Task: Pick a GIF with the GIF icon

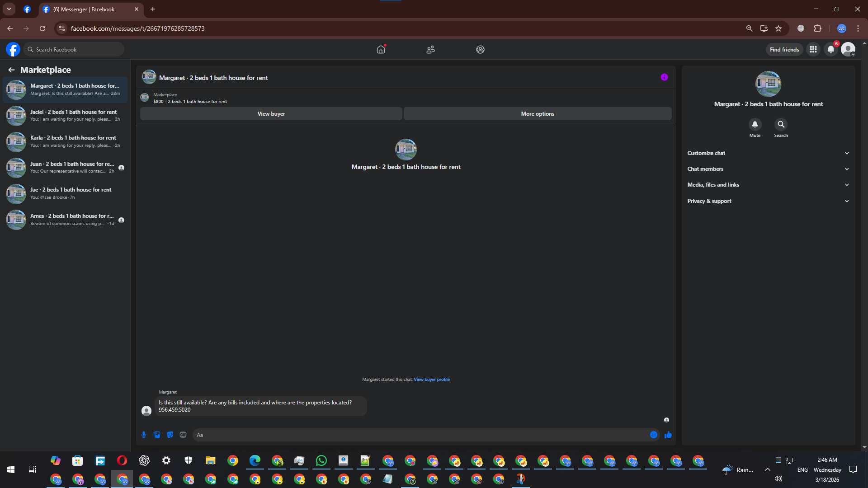Action: click(x=183, y=435)
